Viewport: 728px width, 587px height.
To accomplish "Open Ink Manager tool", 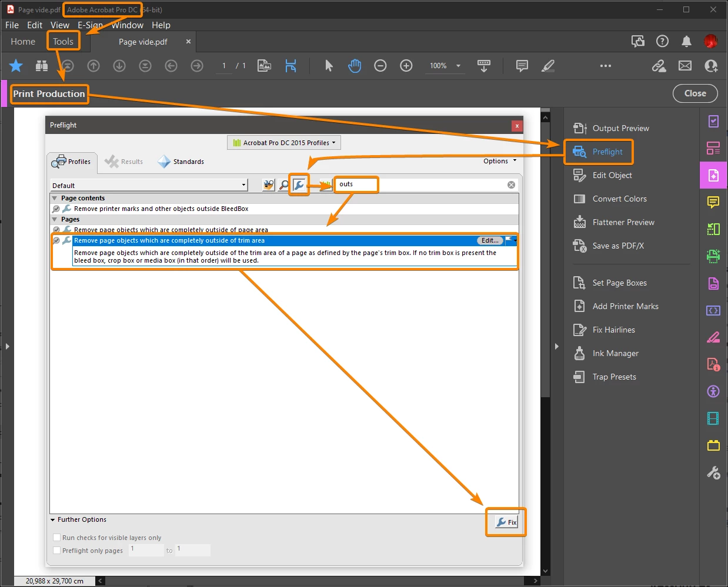I will 606,353.
